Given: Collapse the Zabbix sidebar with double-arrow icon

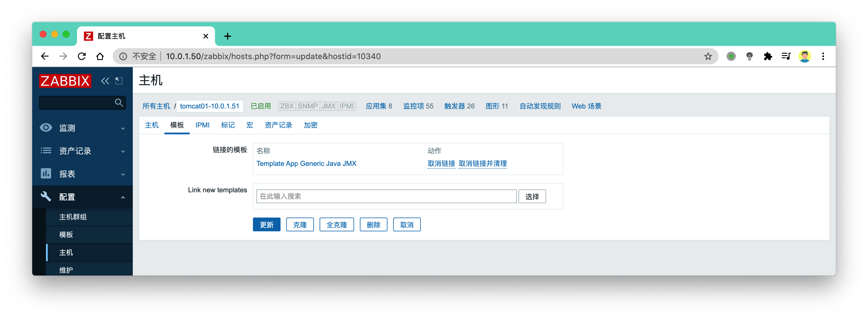Looking at the screenshot, I should (x=105, y=81).
